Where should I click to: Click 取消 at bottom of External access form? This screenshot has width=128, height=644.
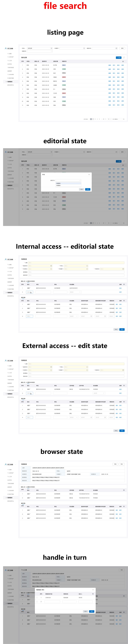tap(116, 430)
